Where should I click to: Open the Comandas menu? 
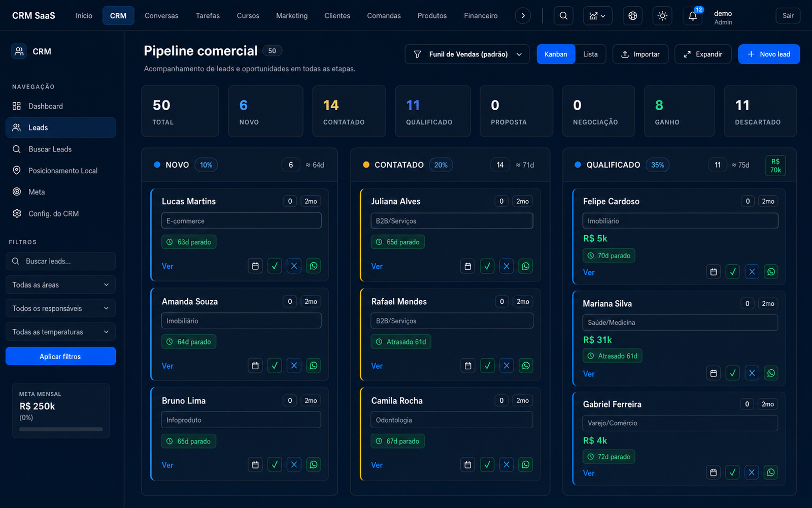384,16
